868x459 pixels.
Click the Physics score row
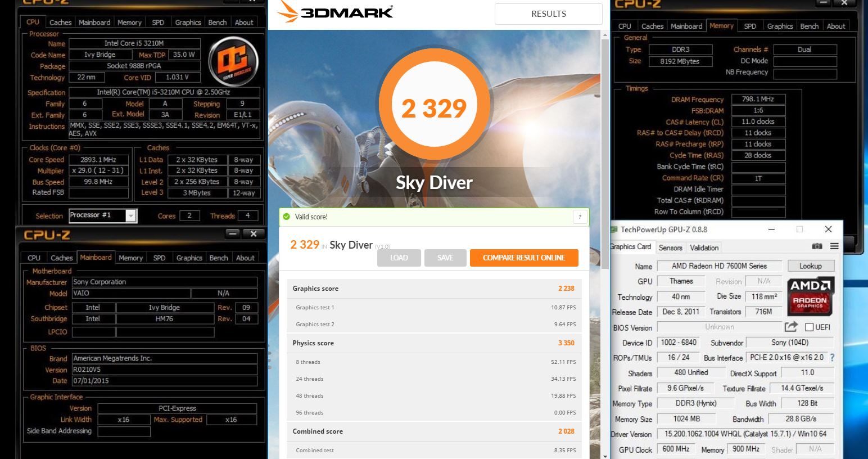point(434,343)
